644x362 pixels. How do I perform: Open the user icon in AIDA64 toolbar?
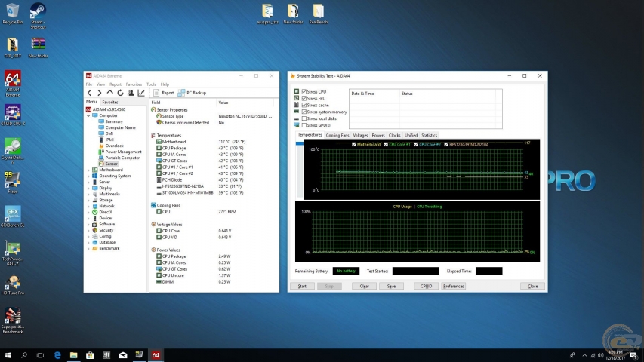point(131,93)
